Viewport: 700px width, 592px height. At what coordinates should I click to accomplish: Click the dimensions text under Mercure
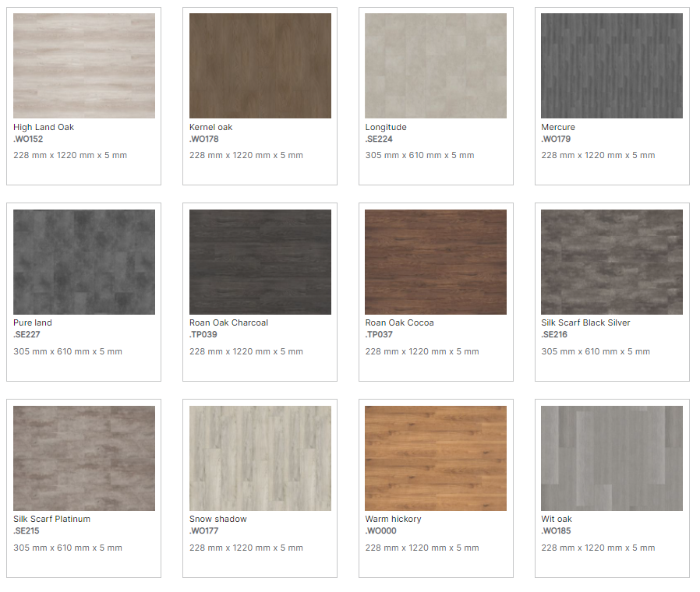598,155
